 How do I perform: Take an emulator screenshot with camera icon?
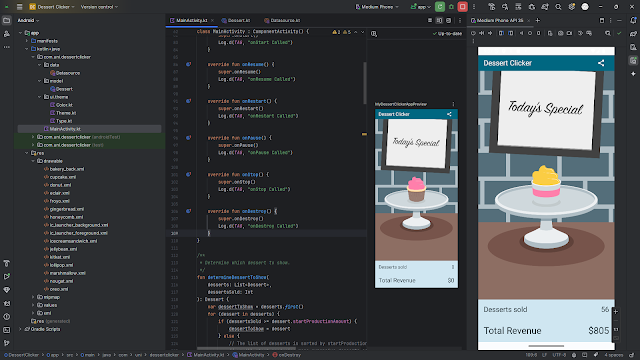[560, 33]
